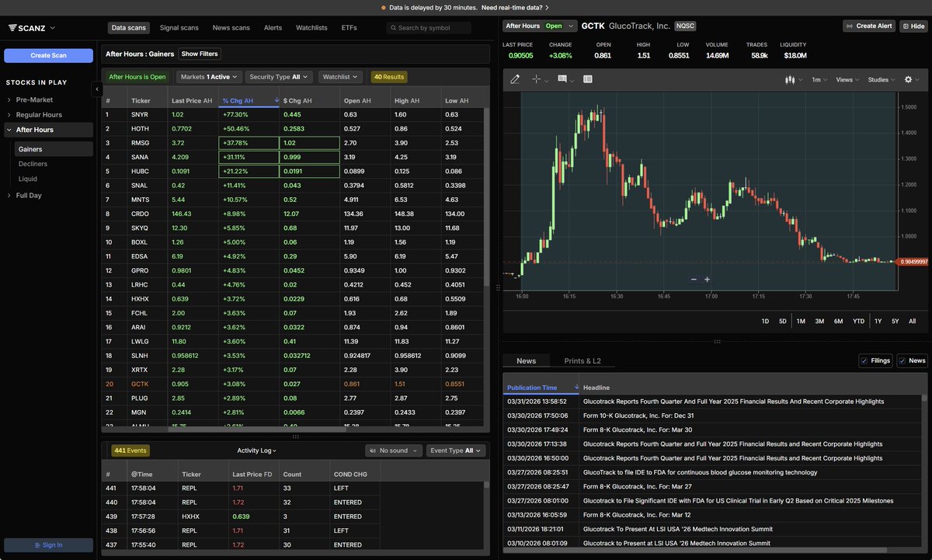Open the Activity Log dropdown
The height and width of the screenshot is (560, 932).
(x=257, y=450)
